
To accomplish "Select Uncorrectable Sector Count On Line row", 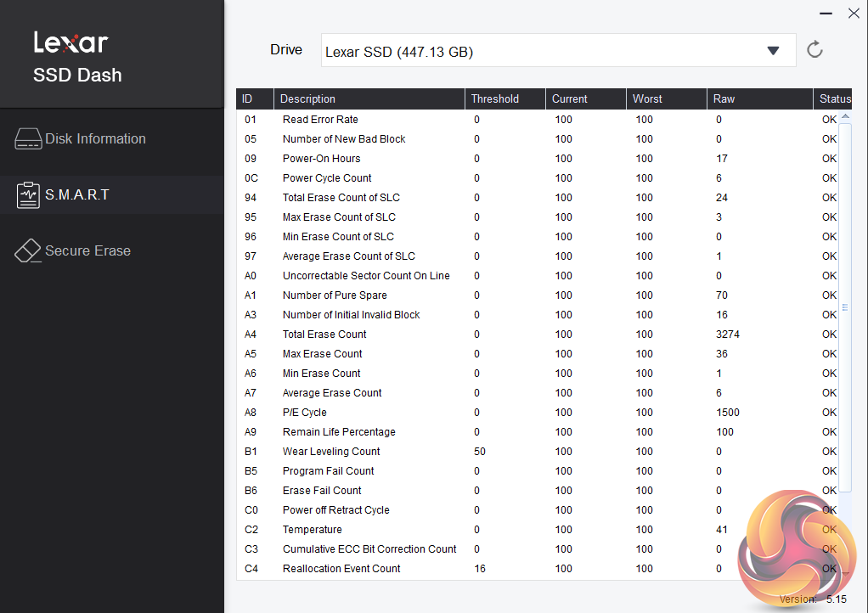I will (538, 276).
